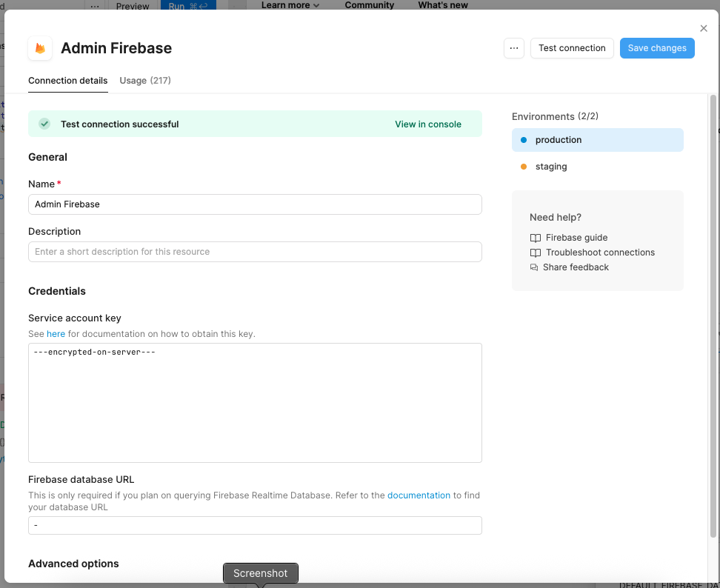
Task: Expand Learn more dropdown in background header
Action: 290,5
